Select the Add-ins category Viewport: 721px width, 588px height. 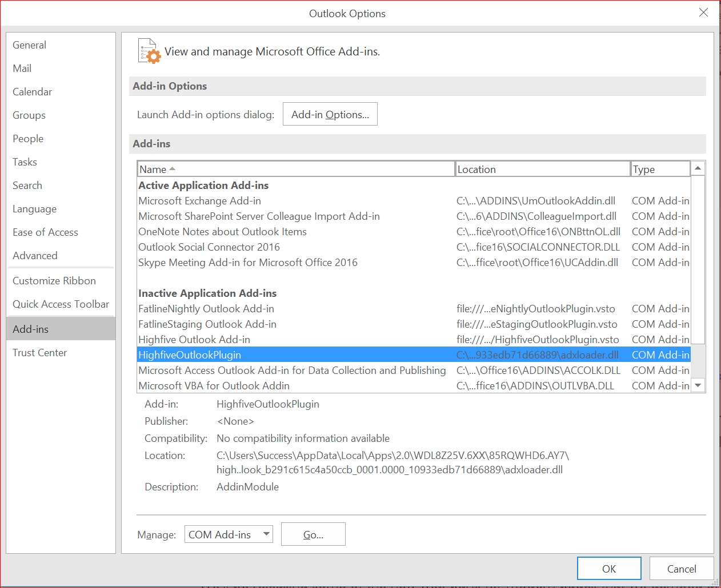tap(61, 329)
